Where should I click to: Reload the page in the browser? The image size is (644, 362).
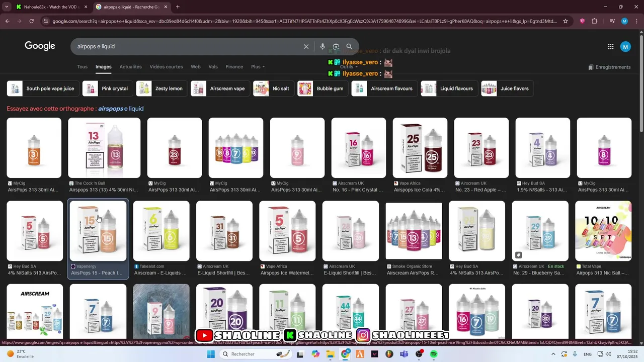point(31,21)
